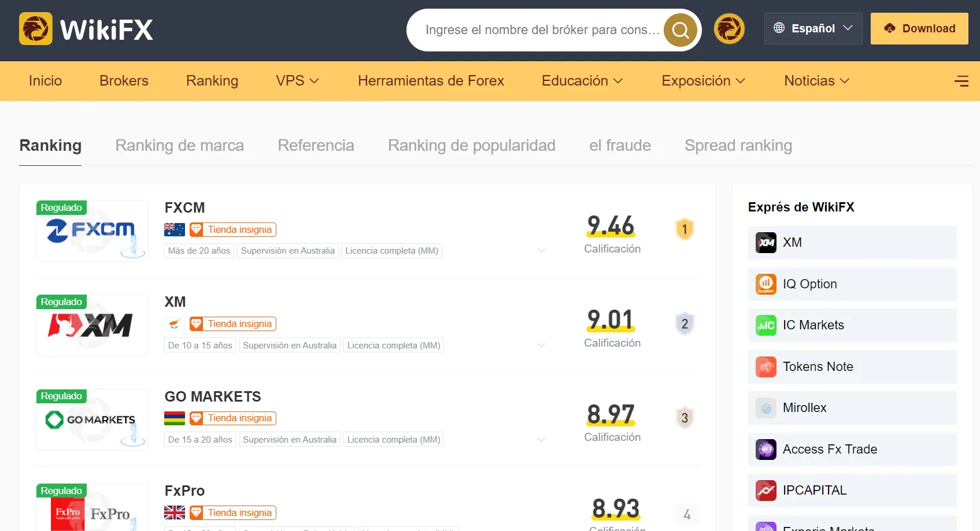Click the Mirollex icon in sidebar
Screen dimensions: 980x531
766,408
